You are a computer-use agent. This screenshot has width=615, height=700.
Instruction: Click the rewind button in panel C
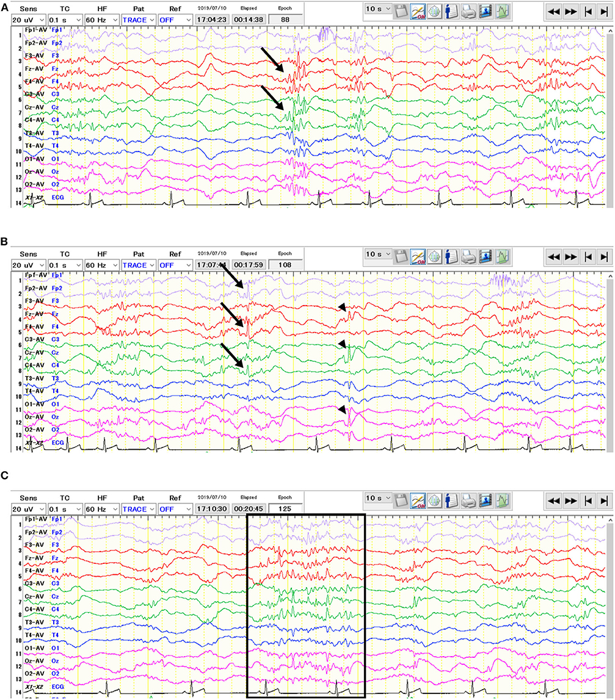pyautogui.click(x=554, y=500)
